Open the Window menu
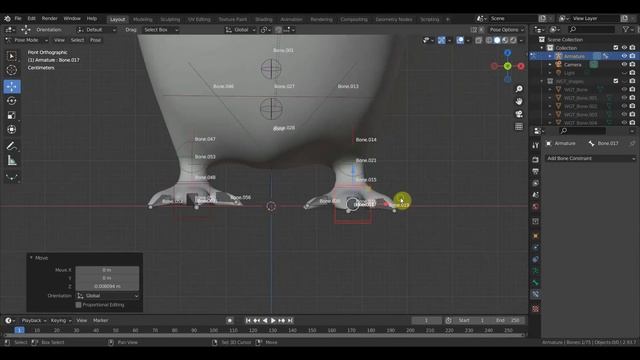 (x=72, y=18)
